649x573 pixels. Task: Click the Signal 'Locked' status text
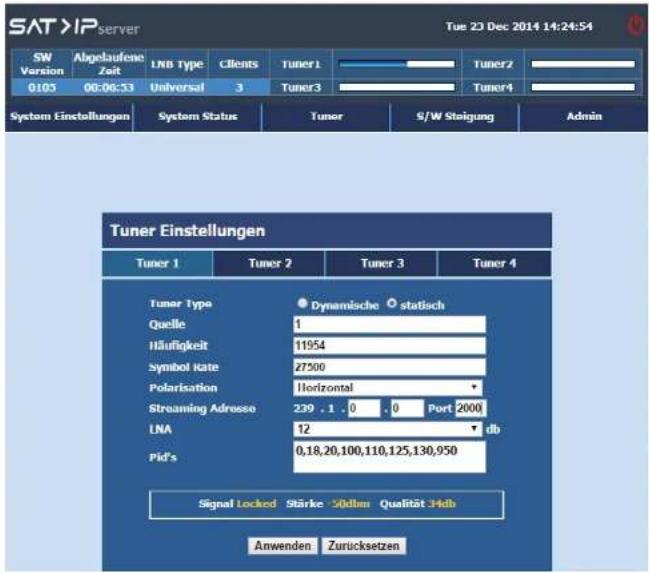[256, 504]
